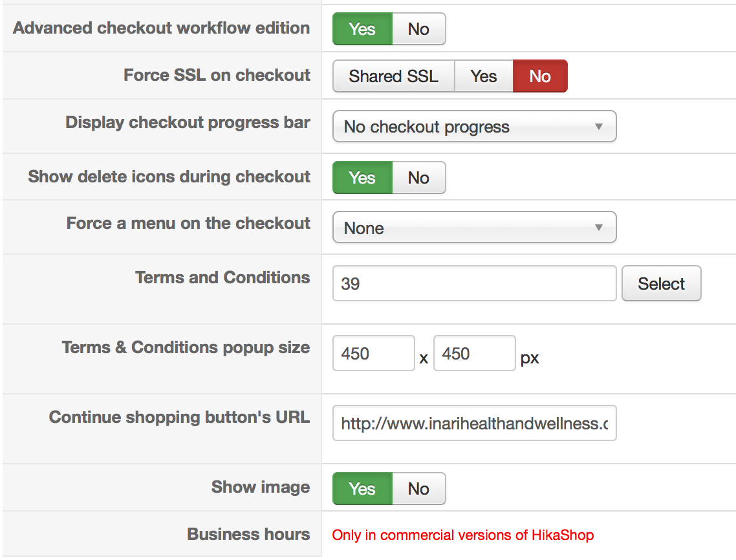Set Force SSL on checkout to Yes
The width and height of the screenshot is (736, 560).
click(x=483, y=76)
